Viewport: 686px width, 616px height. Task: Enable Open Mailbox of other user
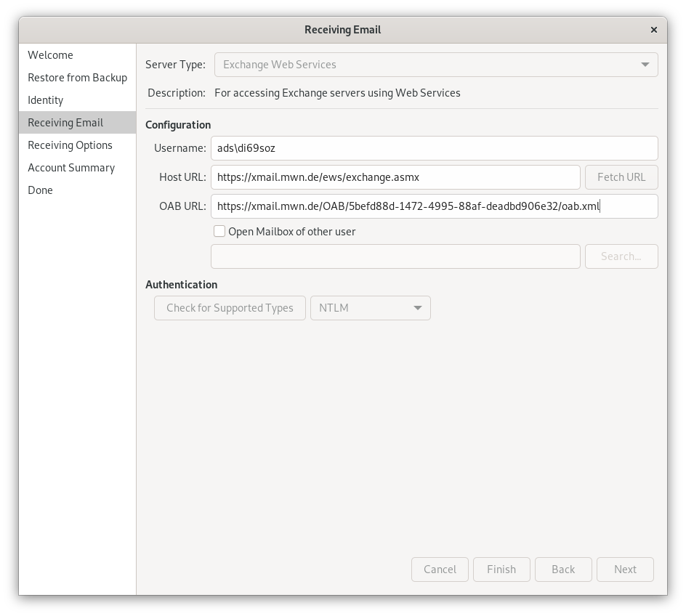pos(219,231)
